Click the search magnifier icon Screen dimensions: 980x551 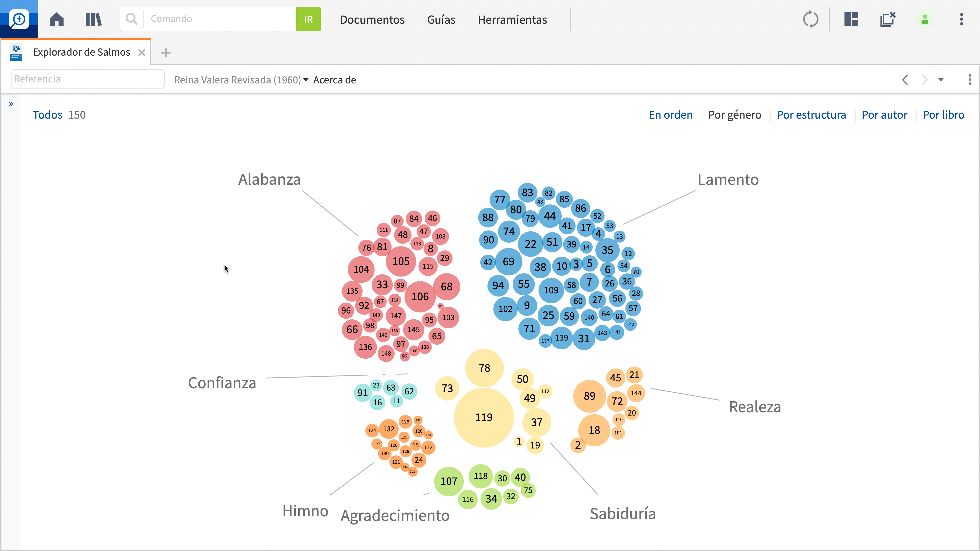[x=132, y=19]
